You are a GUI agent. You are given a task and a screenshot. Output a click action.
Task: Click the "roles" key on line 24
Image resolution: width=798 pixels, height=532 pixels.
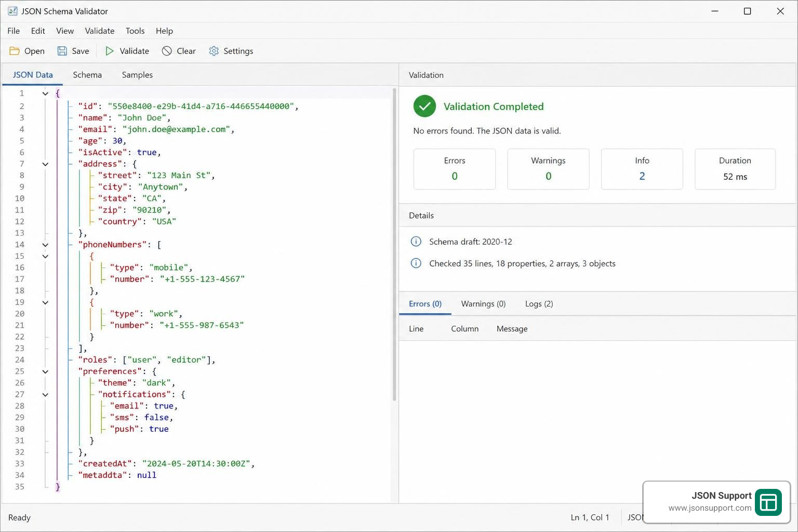(95, 360)
